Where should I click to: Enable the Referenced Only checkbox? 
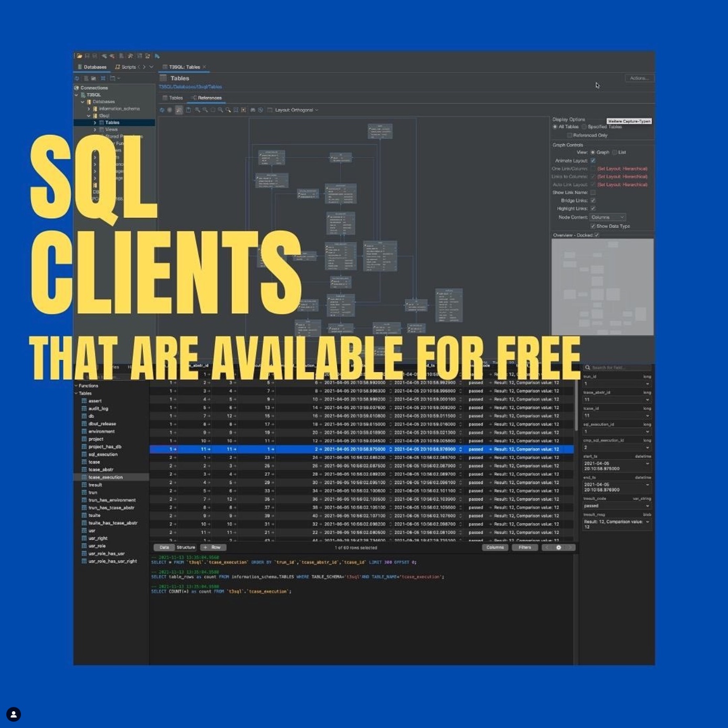click(x=570, y=135)
